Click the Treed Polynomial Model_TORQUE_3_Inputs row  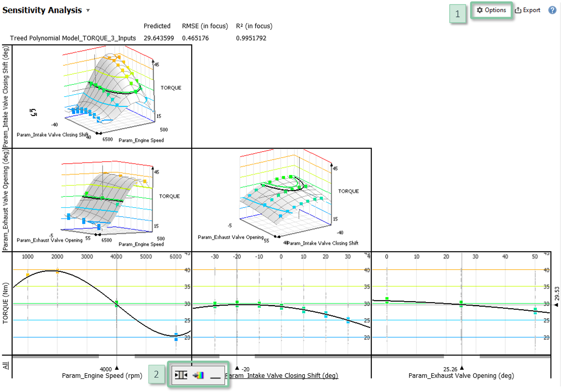click(x=73, y=38)
